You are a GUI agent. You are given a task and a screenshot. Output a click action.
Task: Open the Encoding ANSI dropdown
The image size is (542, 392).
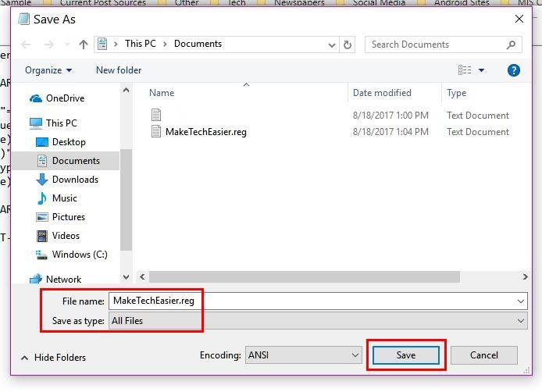tap(304, 355)
